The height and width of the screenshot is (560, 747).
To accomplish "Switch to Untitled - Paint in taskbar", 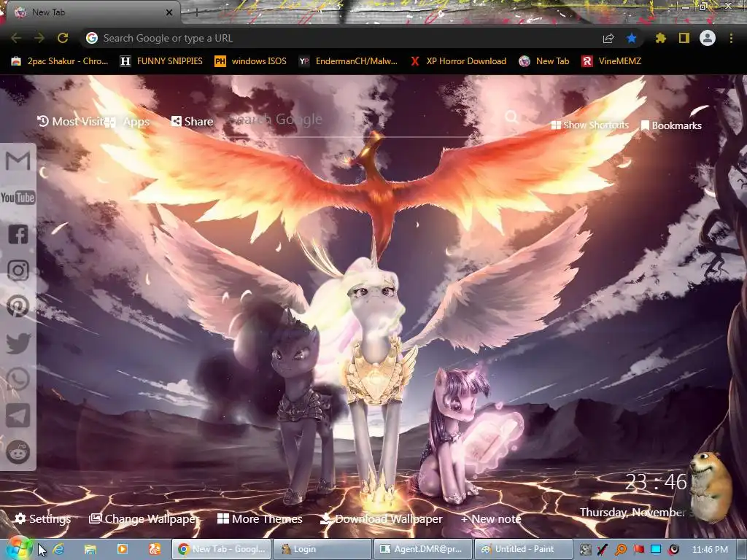I will (x=524, y=549).
